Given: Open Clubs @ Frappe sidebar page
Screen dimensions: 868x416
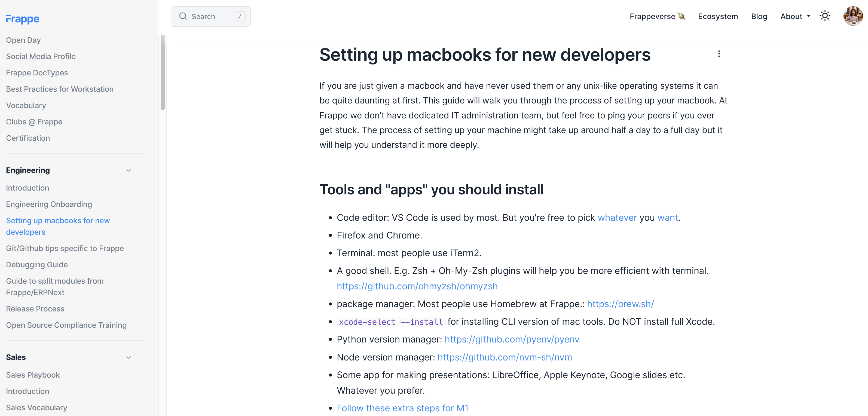Looking at the screenshot, I should 34,122.
